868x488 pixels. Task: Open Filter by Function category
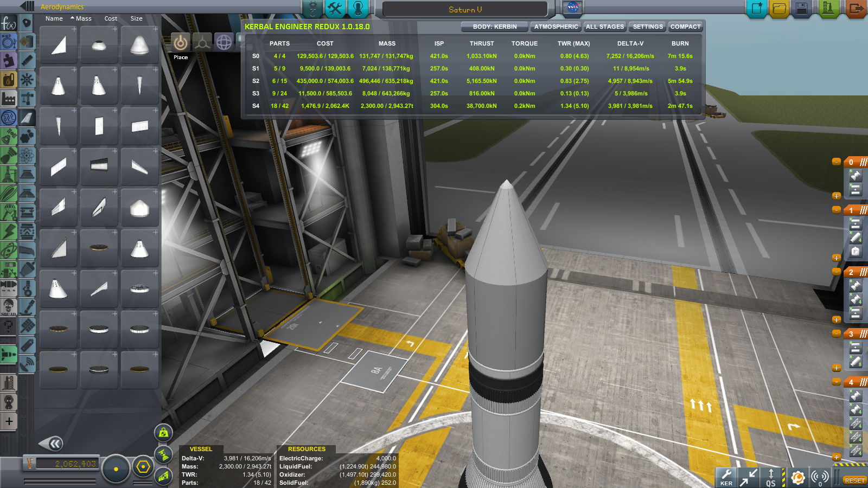click(9, 23)
